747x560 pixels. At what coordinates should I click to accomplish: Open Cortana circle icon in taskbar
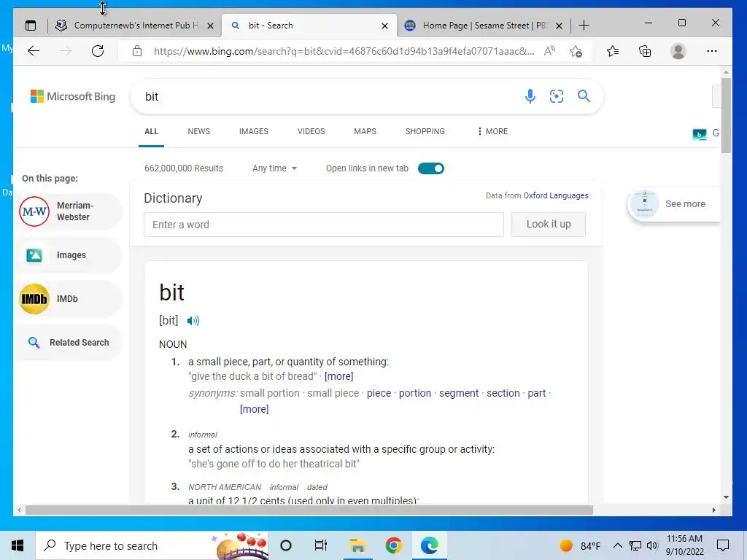(x=286, y=545)
